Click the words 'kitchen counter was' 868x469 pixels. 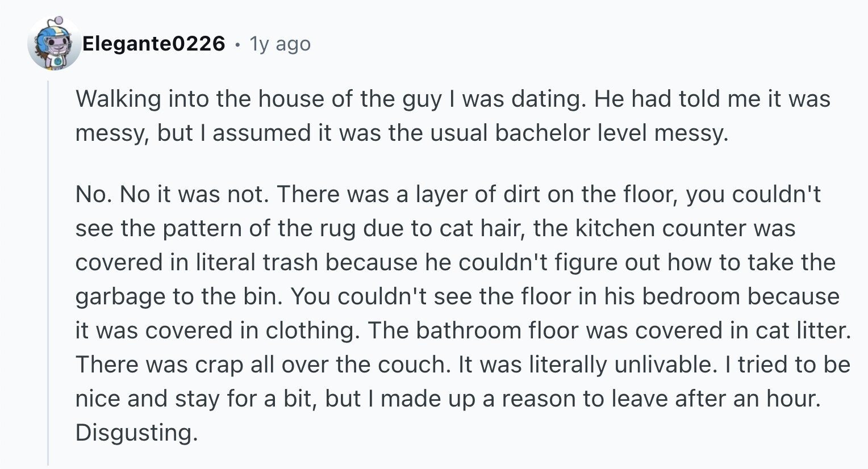(686, 228)
